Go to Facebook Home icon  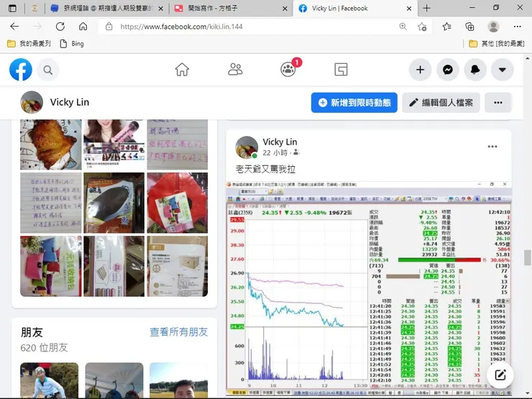point(182,70)
